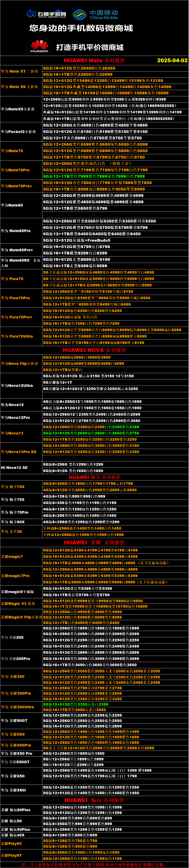Click the 华为 荣耀200Pro model label

15,659
